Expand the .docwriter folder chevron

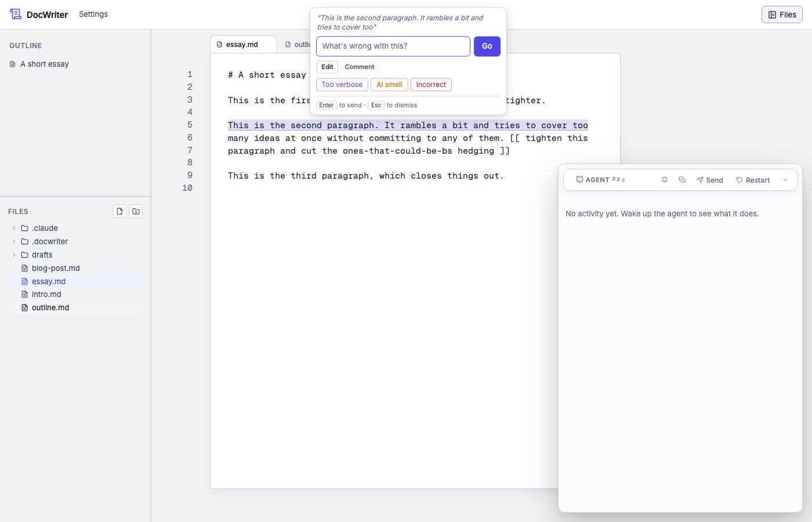coord(14,241)
